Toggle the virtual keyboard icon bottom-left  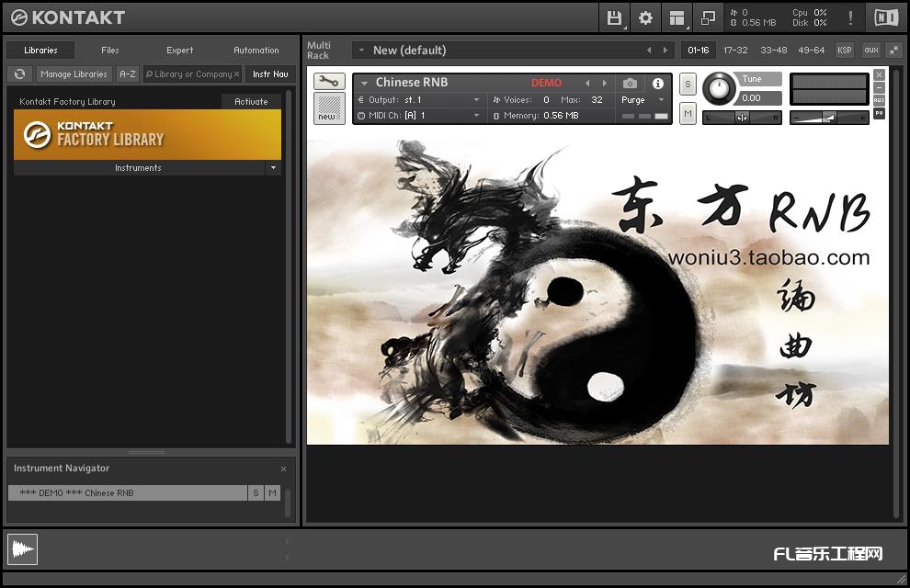click(x=22, y=548)
